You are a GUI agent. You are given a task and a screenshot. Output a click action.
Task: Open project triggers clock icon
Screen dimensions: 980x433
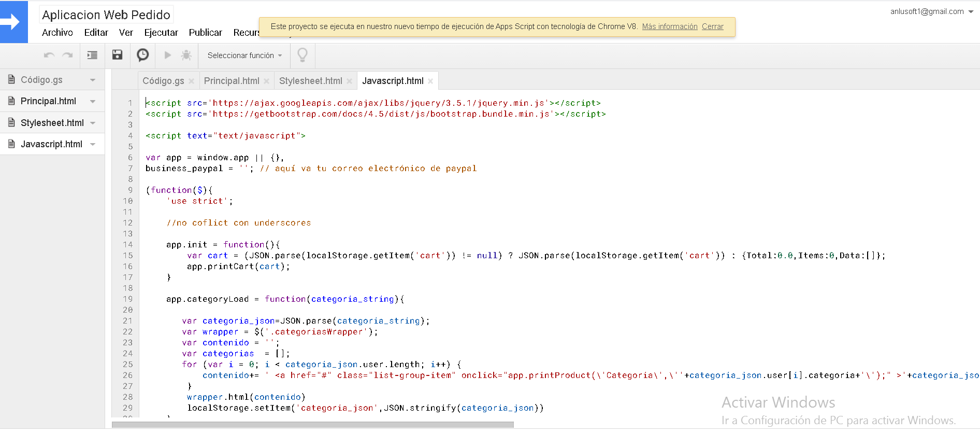click(x=143, y=55)
